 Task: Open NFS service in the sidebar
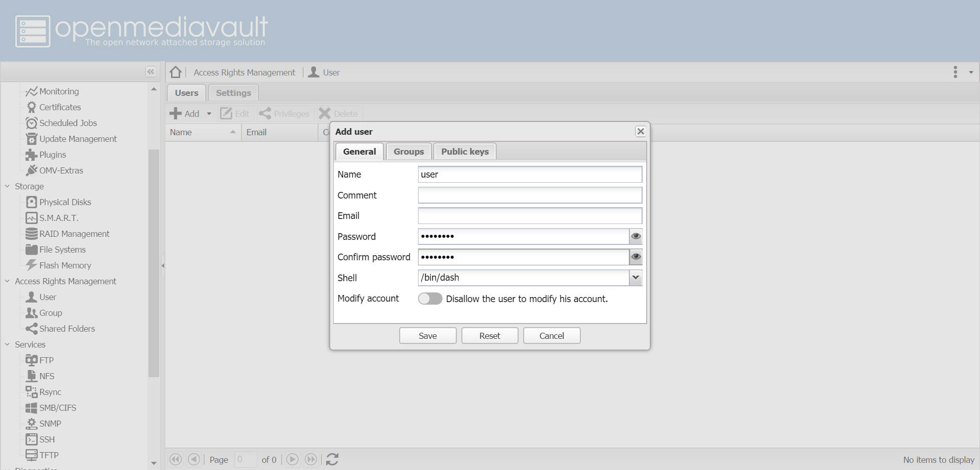(x=40, y=376)
